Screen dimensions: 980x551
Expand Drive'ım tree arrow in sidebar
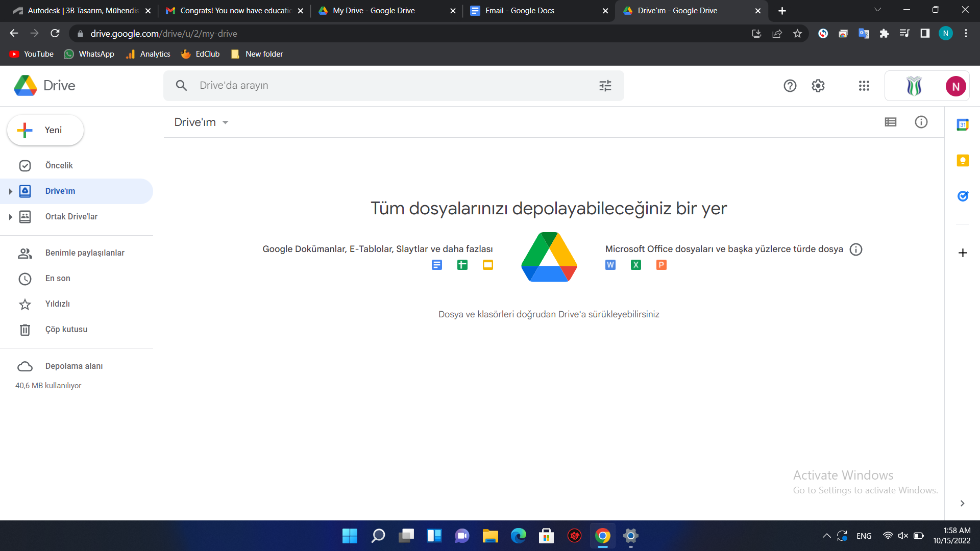(10, 191)
